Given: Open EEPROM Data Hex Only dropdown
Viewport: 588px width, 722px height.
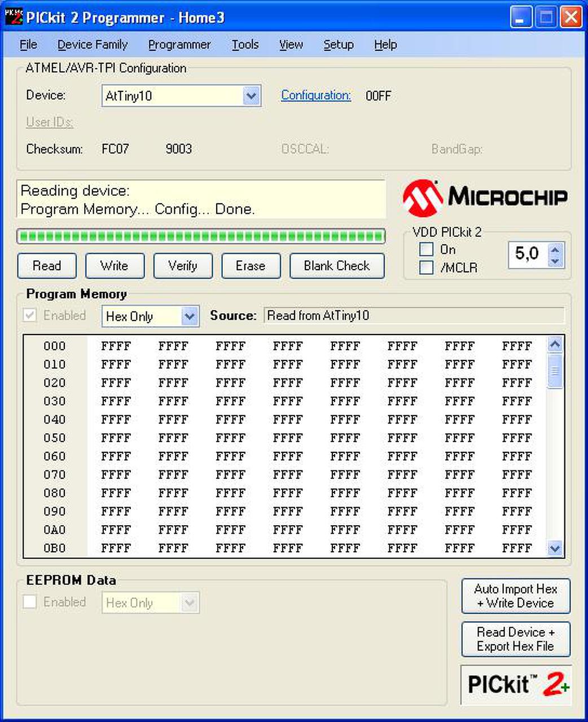Looking at the screenshot, I should click(x=190, y=603).
